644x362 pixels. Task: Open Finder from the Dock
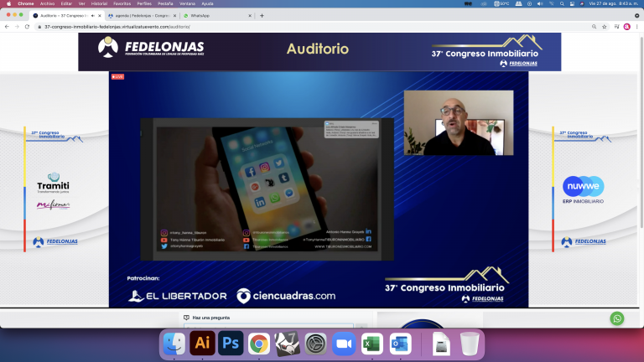174,344
